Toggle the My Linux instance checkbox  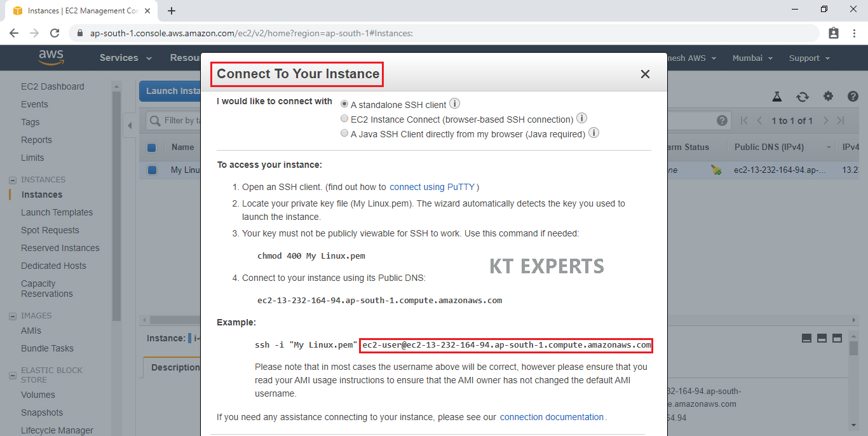[152, 170]
